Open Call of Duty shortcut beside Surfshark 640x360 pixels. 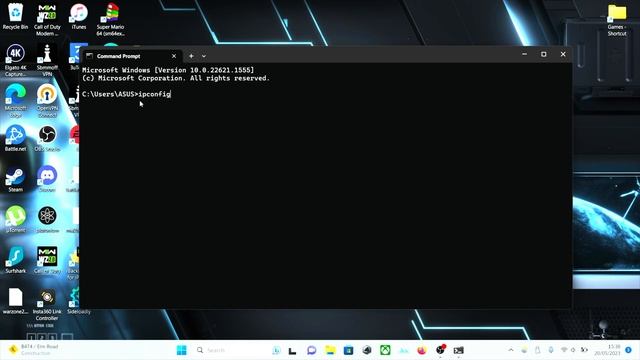[x=47, y=260]
